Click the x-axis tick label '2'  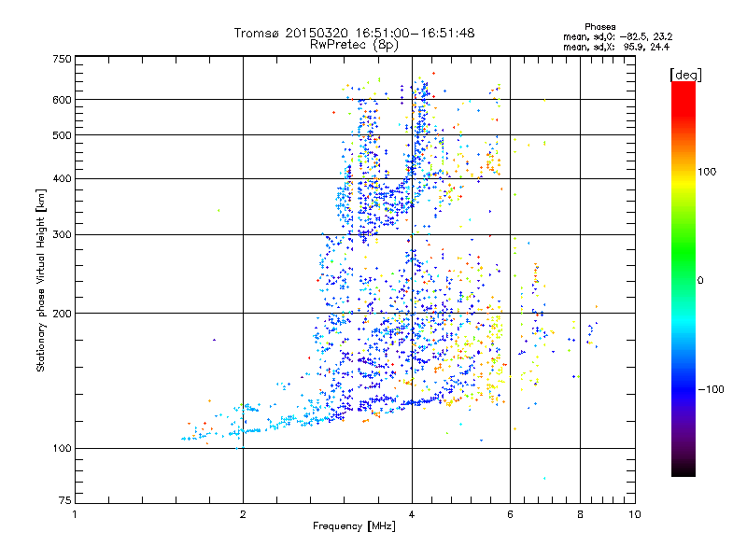click(243, 514)
